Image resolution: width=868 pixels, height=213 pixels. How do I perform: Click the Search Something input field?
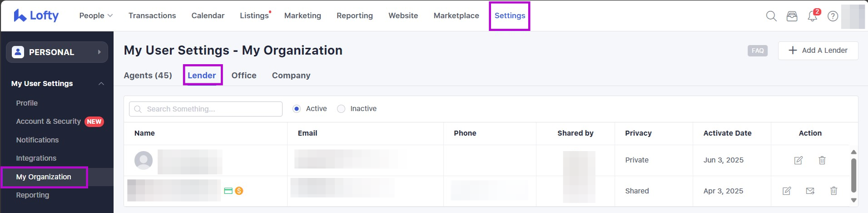(206, 109)
